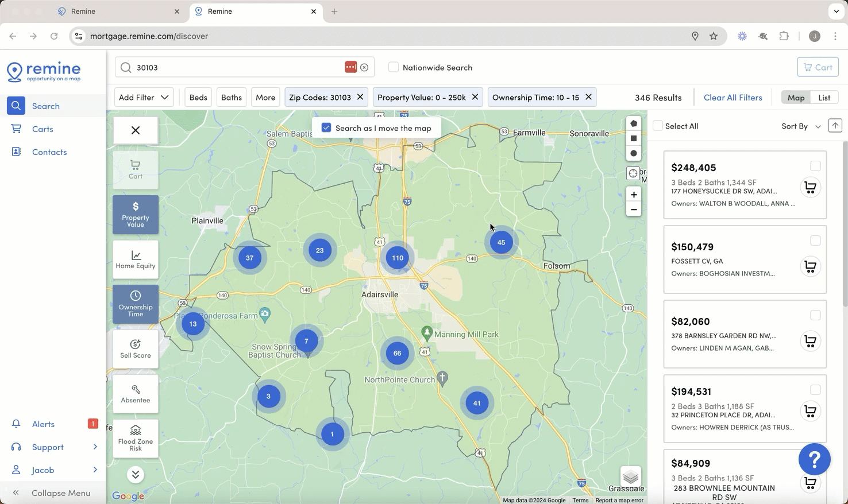Add $248,405 listing to cart
This screenshot has height=504, width=848.
810,187
